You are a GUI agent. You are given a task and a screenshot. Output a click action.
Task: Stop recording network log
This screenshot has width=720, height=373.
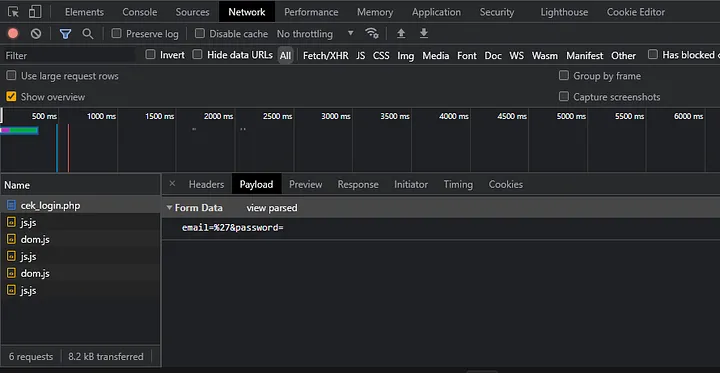coord(13,34)
